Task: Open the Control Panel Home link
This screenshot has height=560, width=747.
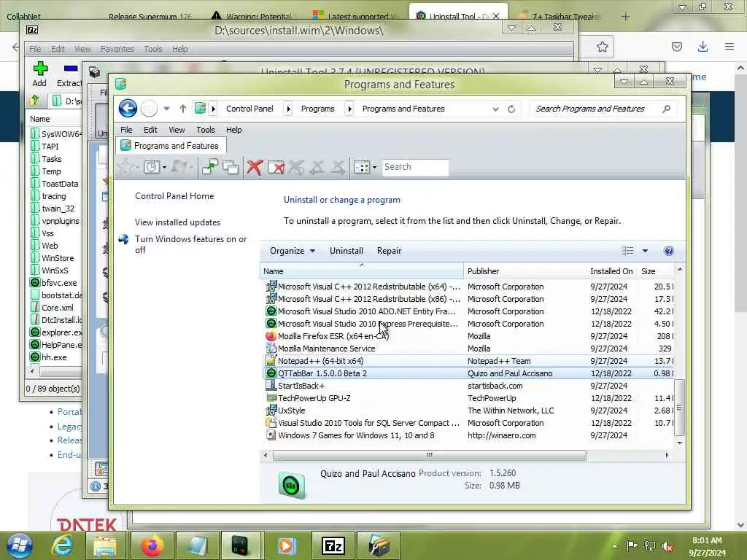Action: click(174, 196)
